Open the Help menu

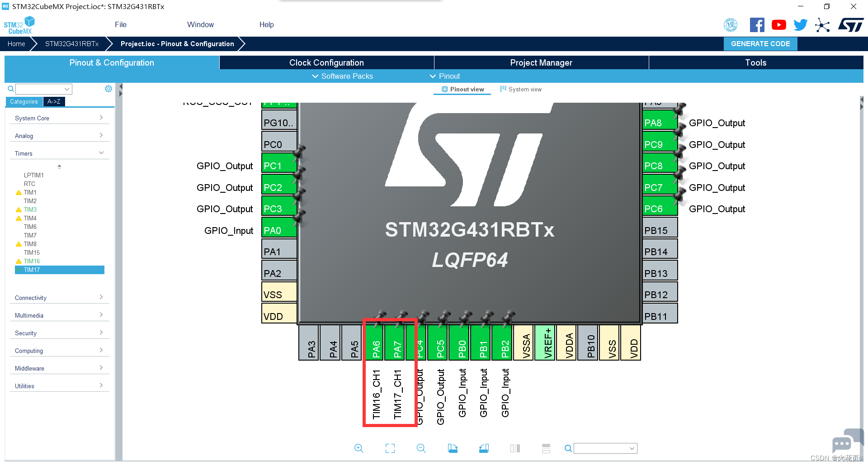point(266,24)
